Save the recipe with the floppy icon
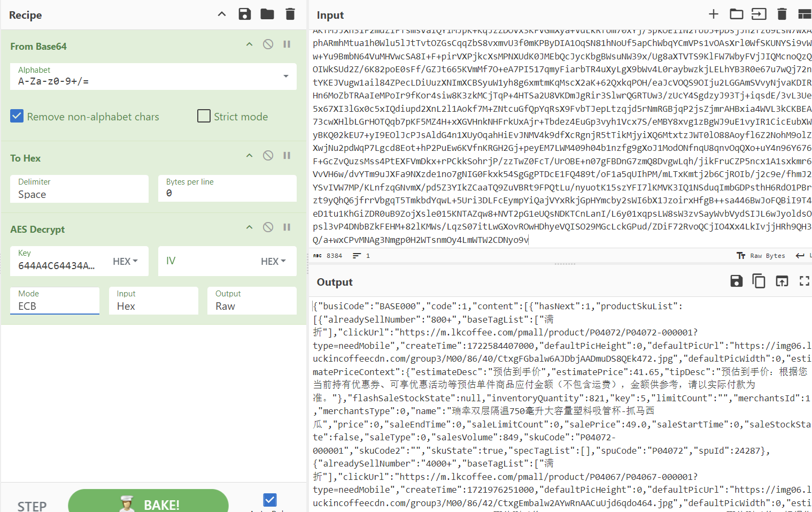Screen dimensions: 812x512 pyautogui.click(x=245, y=14)
